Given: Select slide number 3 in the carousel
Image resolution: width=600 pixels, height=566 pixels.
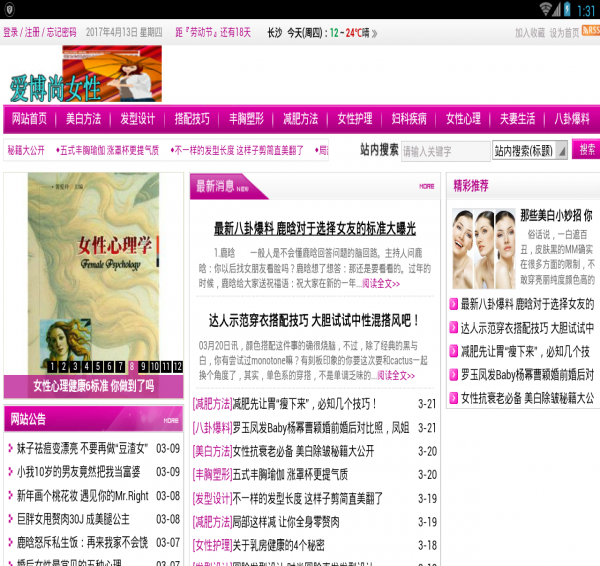Looking at the screenshot, I should pyautogui.click(x=75, y=367).
